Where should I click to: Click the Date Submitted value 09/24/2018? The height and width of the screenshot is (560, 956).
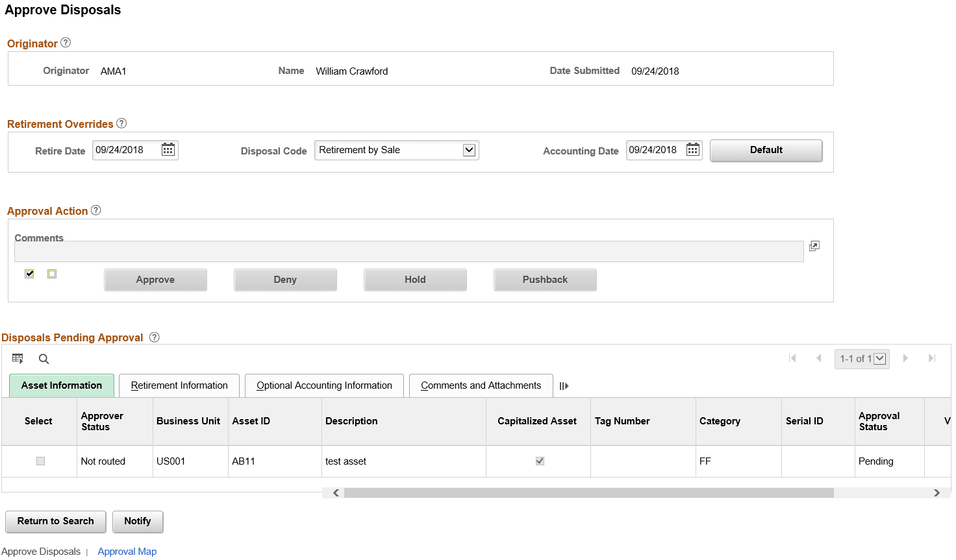[x=655, y=71]
